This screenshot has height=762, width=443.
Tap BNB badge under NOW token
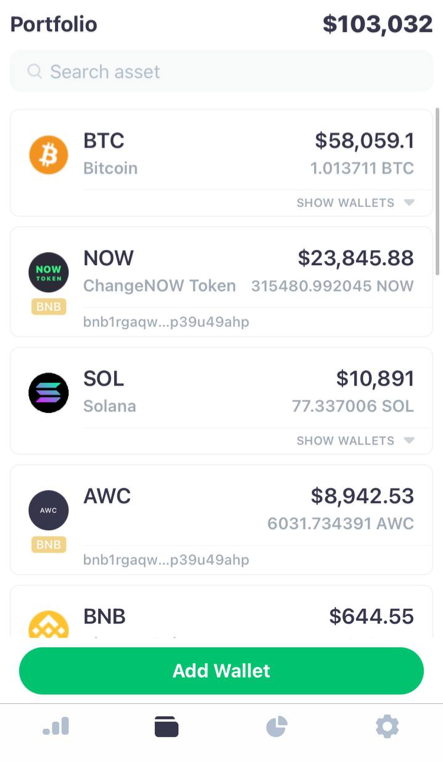49,307
